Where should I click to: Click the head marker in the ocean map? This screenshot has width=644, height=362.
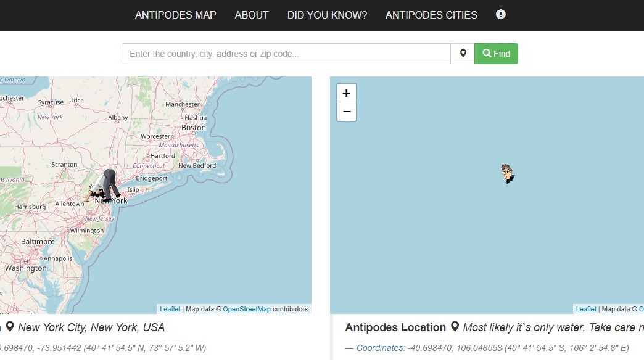coord(507,174)
